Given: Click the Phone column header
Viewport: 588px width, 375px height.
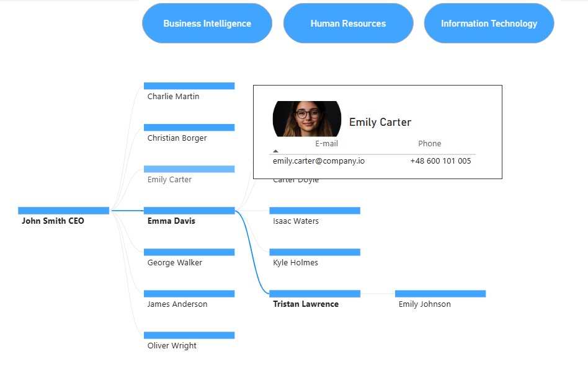Looking at the screenshot, I should click(429, 144).
